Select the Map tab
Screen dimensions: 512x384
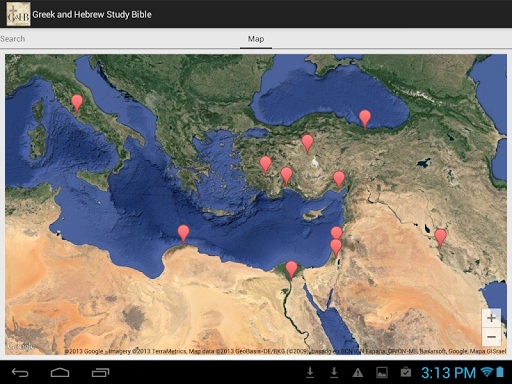[256, 39]
